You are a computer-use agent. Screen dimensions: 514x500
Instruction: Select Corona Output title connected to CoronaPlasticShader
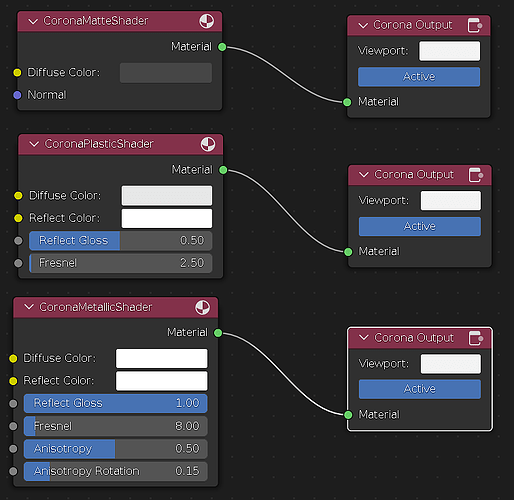(x=414, y=175)
